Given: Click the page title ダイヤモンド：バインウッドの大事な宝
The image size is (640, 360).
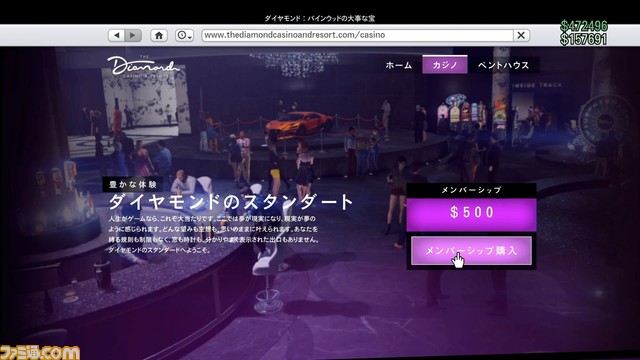Looking at the screenshot, I should pos(320,18).
